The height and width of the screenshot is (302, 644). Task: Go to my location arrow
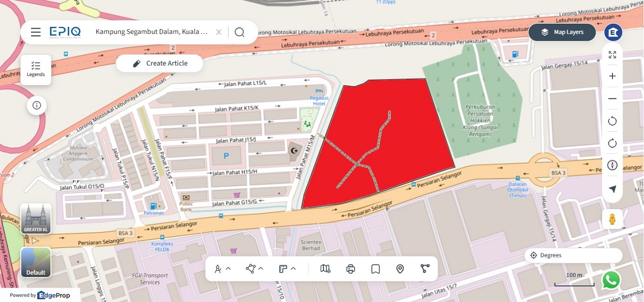point(612,189)
